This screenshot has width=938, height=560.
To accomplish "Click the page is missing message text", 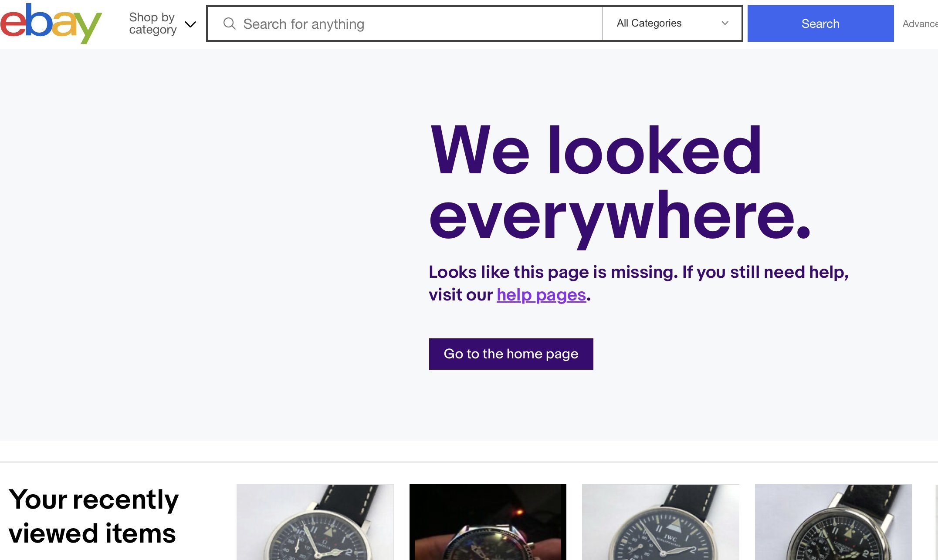I will (x=639, y=273).
